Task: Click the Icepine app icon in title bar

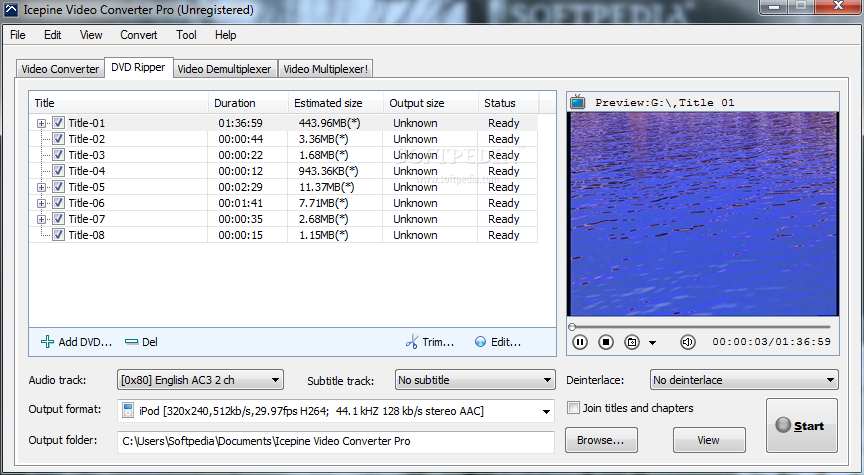Action: [x=11, y=9]
